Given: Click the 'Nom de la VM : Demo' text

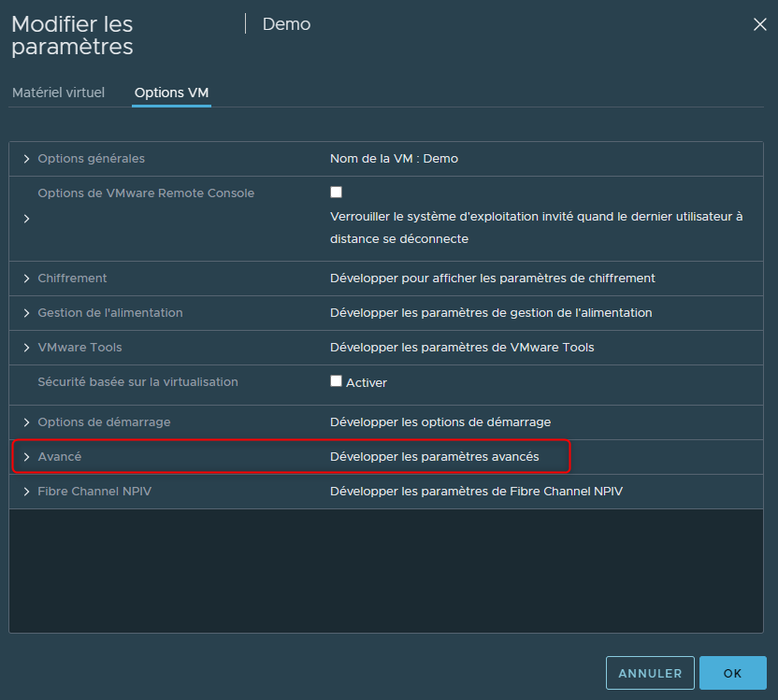Looking at the screenshot, I should coord(394,159).
